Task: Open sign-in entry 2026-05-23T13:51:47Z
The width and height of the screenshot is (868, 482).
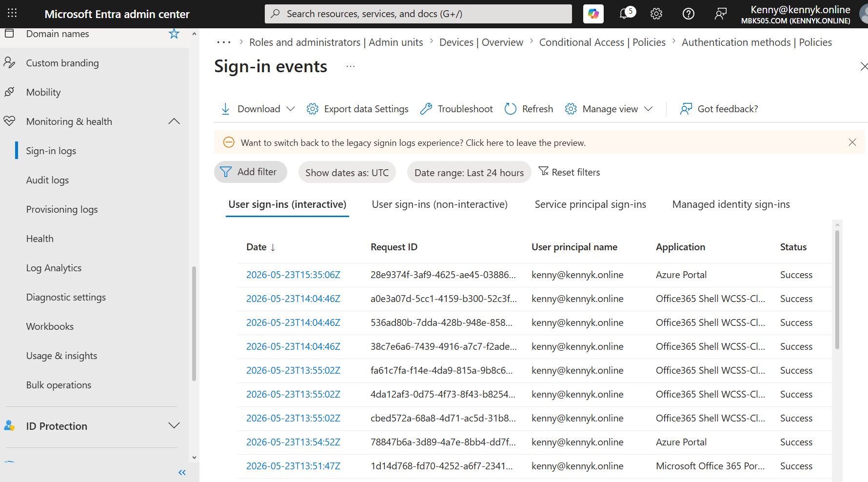Action: click(293, 466)
